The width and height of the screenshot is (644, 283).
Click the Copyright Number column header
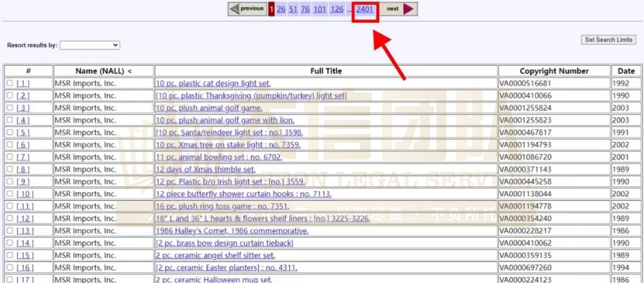coord(554,71)
